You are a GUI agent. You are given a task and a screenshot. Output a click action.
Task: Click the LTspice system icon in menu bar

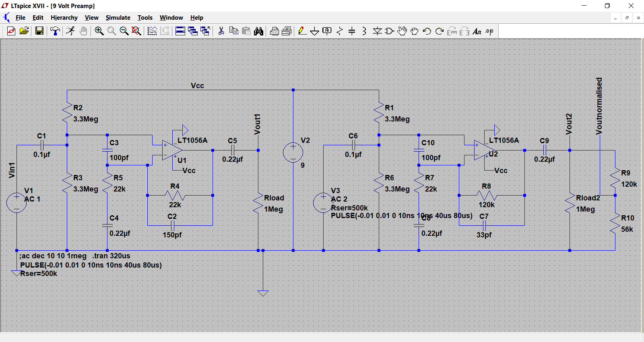tap(6, 18)
